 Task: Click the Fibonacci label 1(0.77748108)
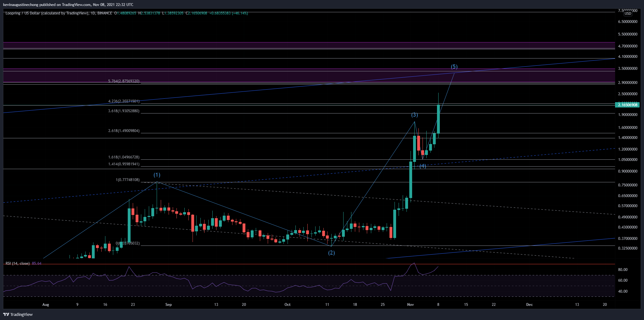[127, 180]
